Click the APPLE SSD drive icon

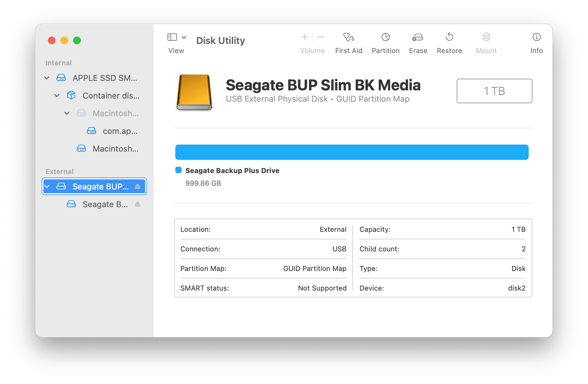coord(61,78)
